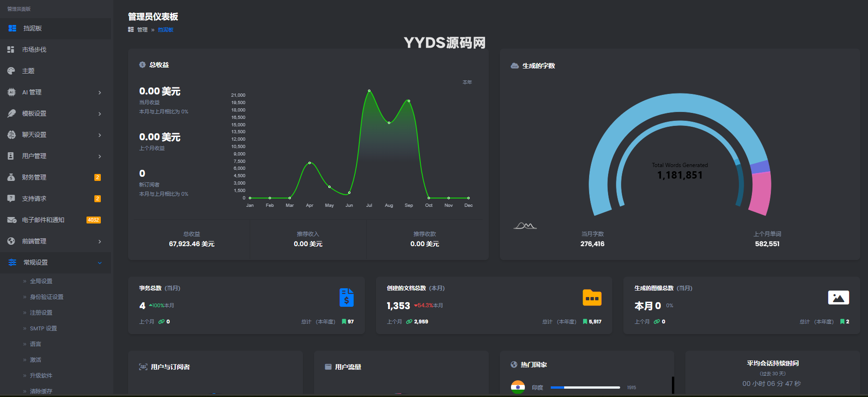Click the 市场步伐 sidebar icon
The height and width of the screenshot is (397, 868).
11,50
